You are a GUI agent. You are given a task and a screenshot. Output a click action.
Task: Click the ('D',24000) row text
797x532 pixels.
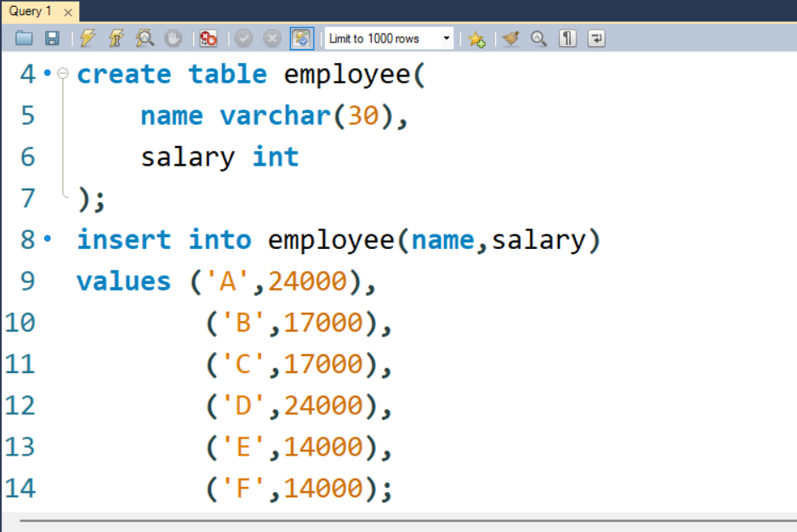point(299,405)
